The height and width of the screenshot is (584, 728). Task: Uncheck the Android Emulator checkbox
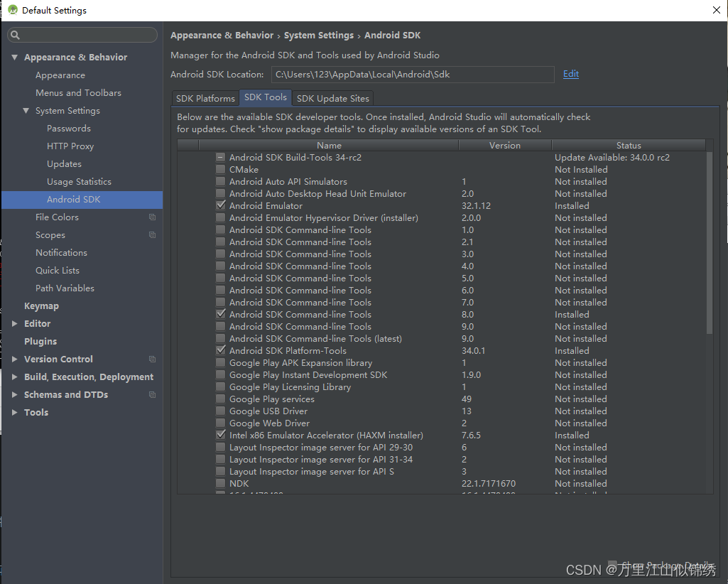221,205
